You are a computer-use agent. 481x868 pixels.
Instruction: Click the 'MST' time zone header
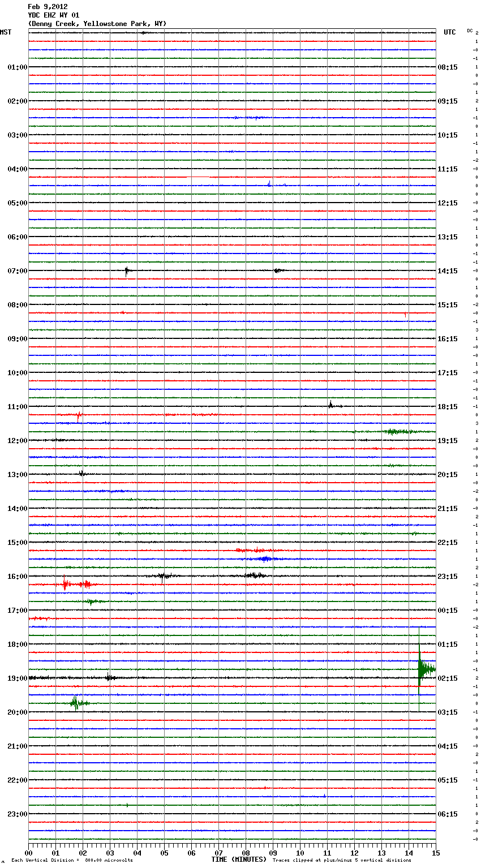point(6,32)
